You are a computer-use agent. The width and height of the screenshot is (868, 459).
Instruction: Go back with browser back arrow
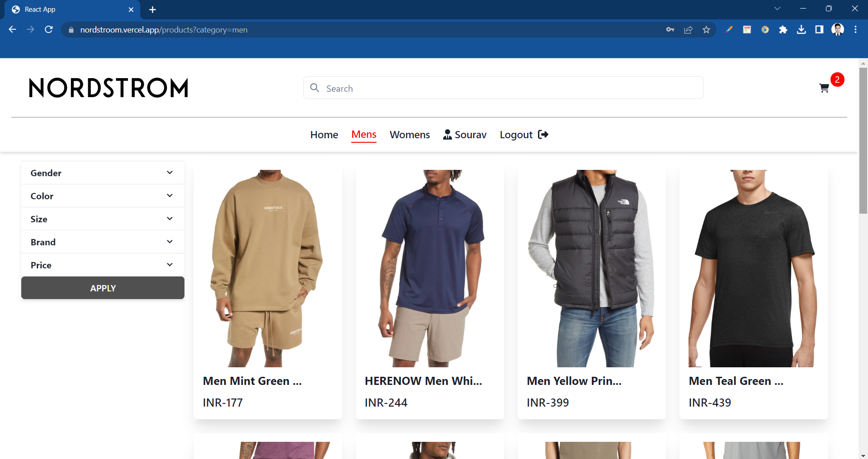tap(12, 29)
